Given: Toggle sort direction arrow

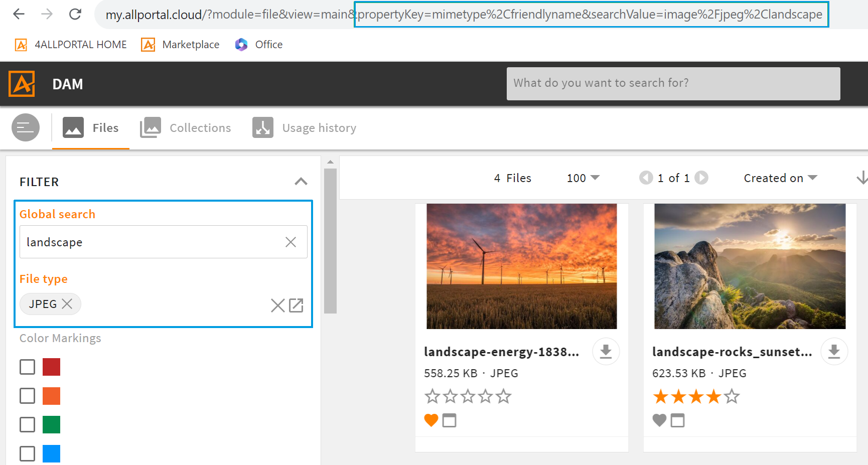Looking at the screenshot, I should (x=862, y=178).
